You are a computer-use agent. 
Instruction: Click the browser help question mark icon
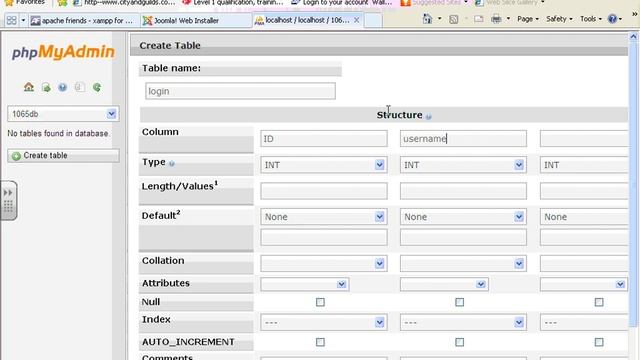point(612,19)
